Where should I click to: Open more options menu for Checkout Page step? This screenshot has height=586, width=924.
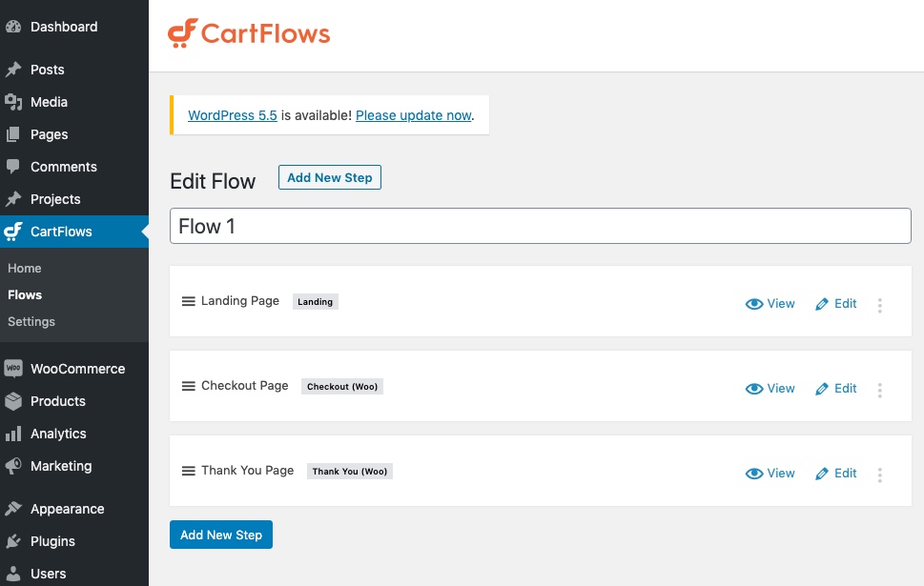click(x=880, y=390)
